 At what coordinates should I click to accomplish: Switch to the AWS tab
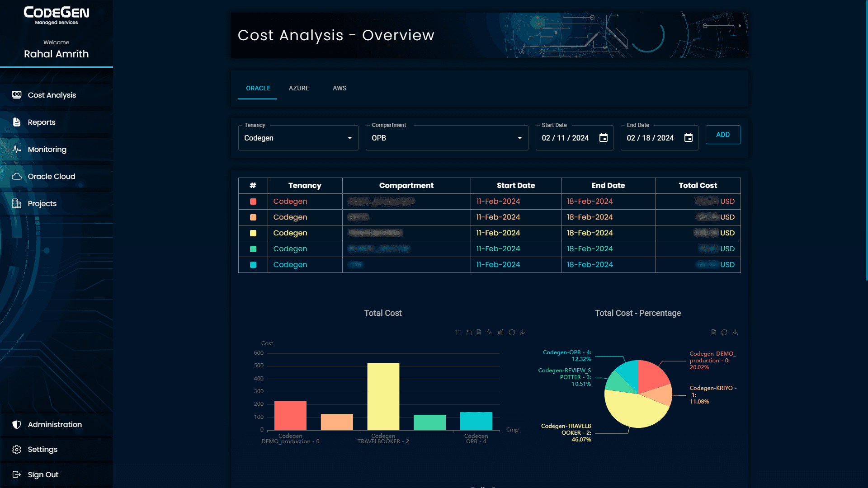coord(340,89)
